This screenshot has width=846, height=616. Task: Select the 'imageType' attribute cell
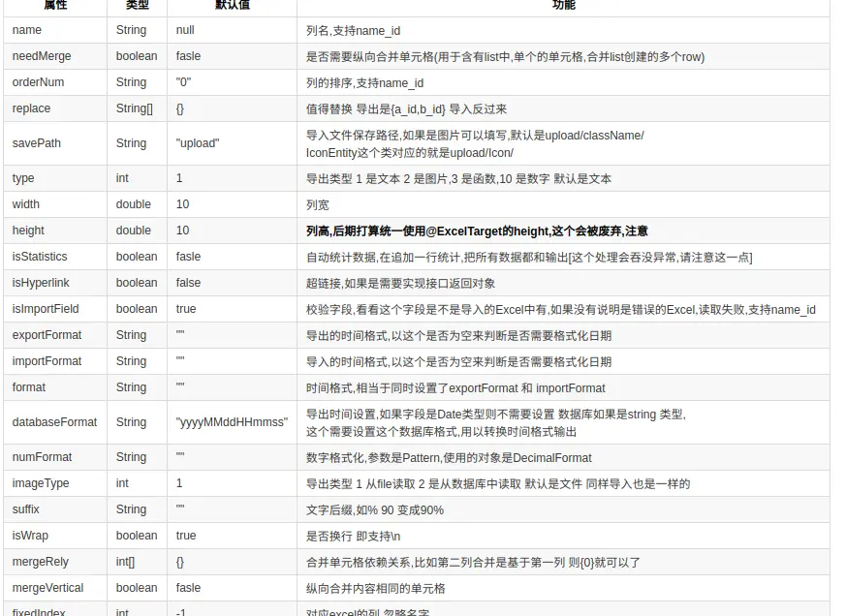55,483
